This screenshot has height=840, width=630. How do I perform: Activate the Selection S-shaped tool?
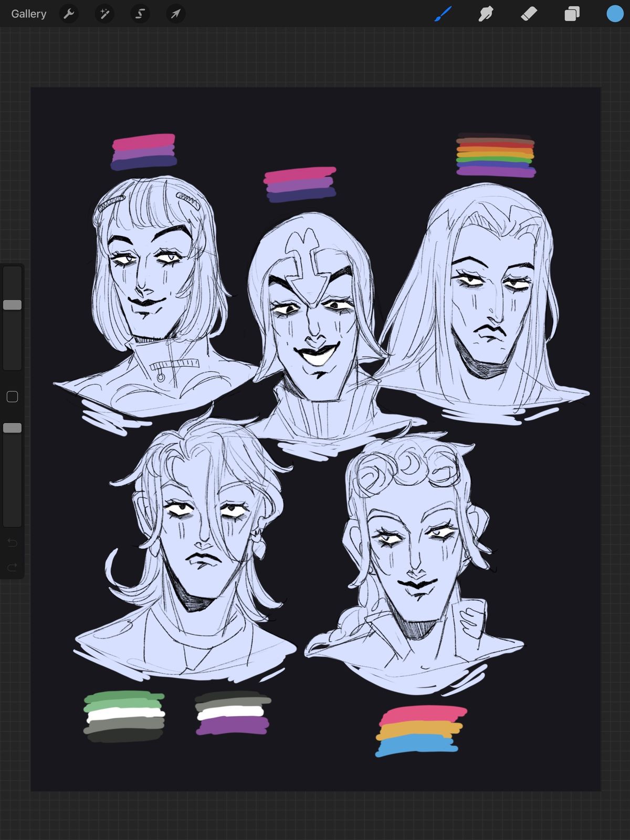[x=140, y=14]
